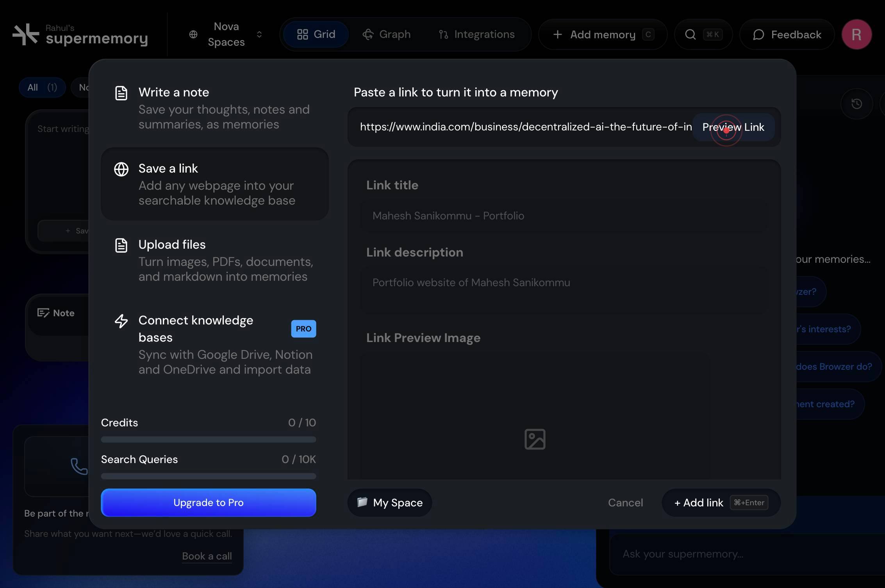Click the supermemory logo icon
Viewport: 885px width, 588px height.
coord(26,34)
